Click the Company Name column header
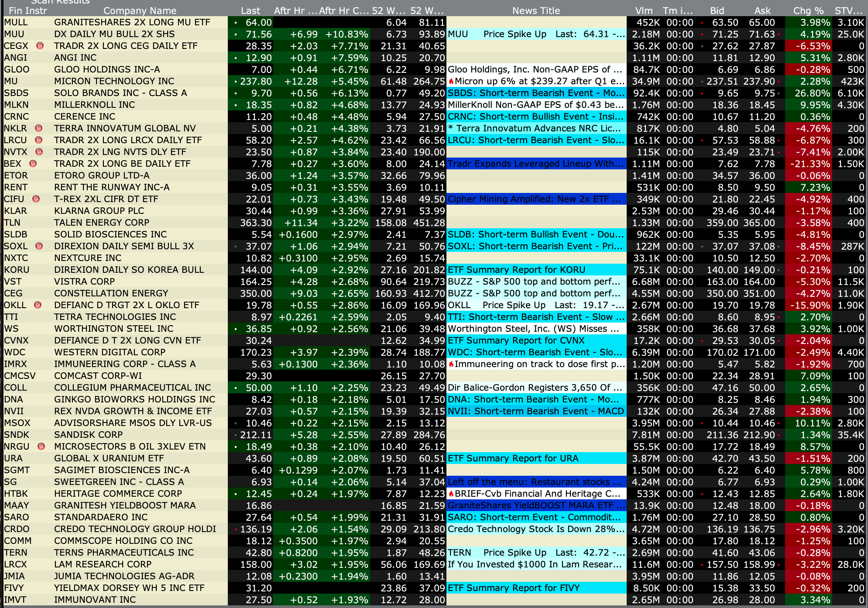Screen dimensions: 868x608 [140, 10]
